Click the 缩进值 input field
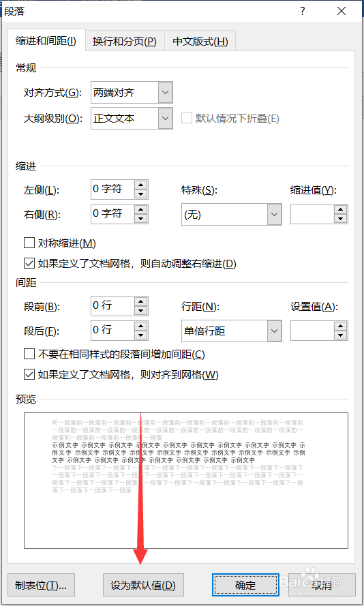 tap(312, 214)
